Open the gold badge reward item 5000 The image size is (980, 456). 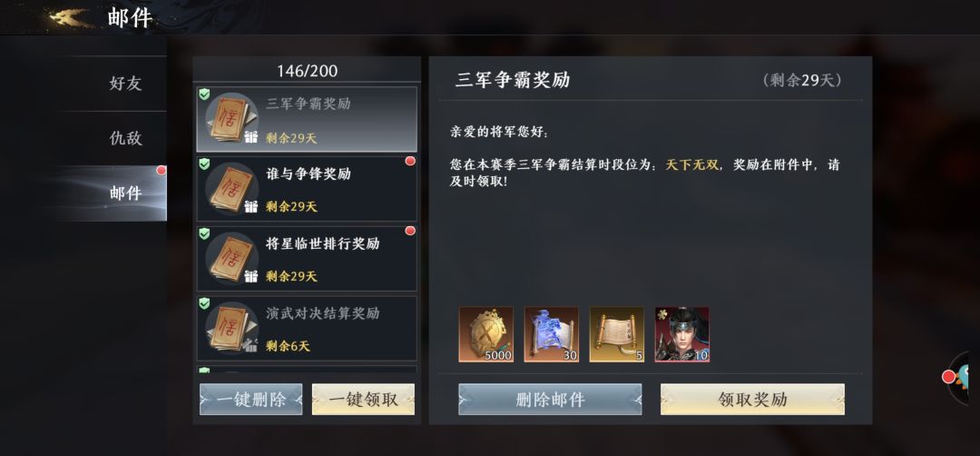(x=485, y=334)
